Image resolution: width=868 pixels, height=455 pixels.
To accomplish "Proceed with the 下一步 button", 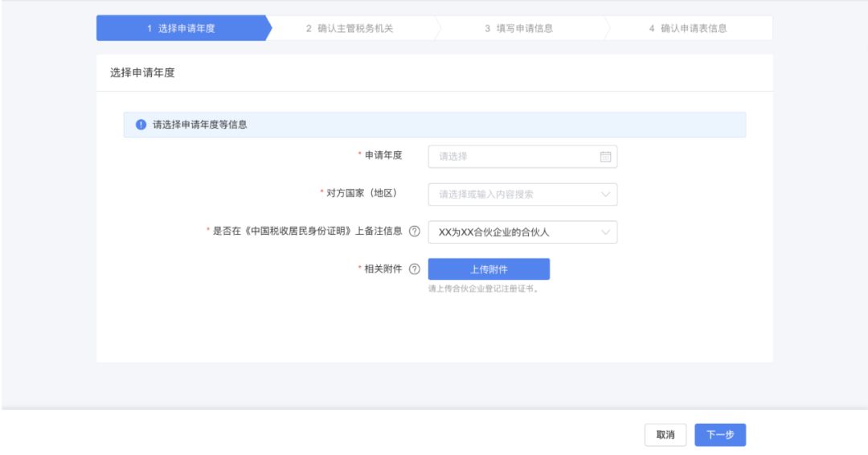I will tap(720, 435).
